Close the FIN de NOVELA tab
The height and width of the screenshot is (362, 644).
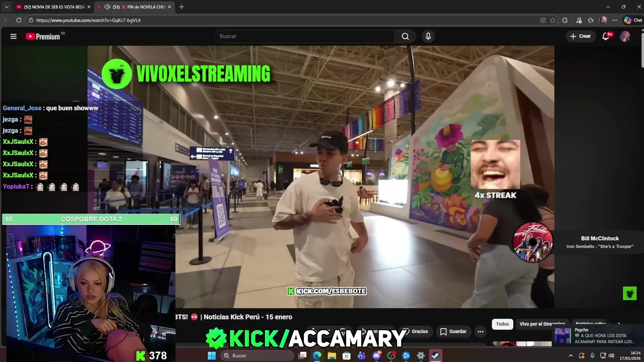coord(170,7)
